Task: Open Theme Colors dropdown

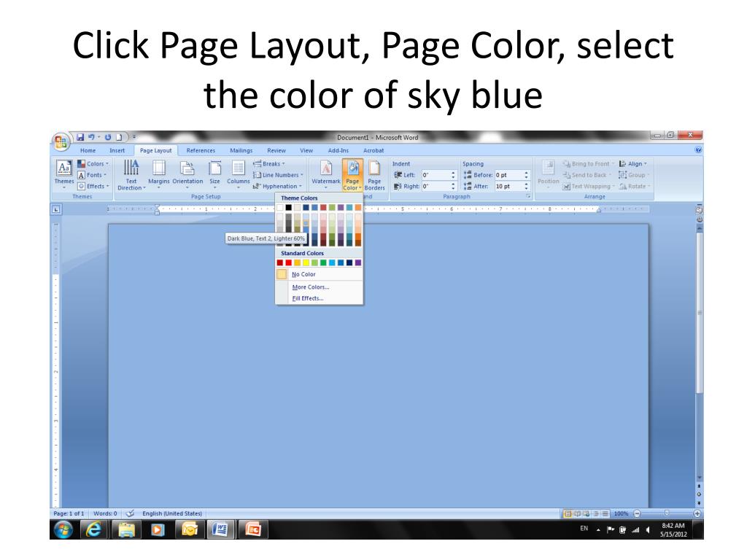Action: pos(93,164)
